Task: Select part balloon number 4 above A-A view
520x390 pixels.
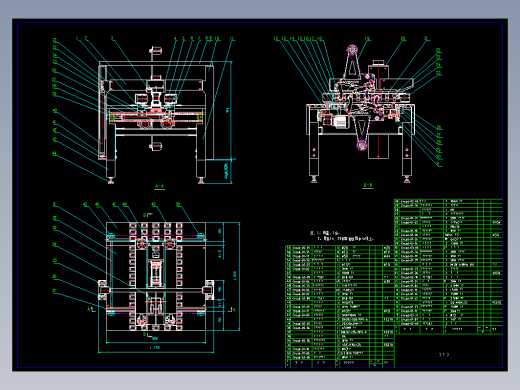Action: pos(175,39)
